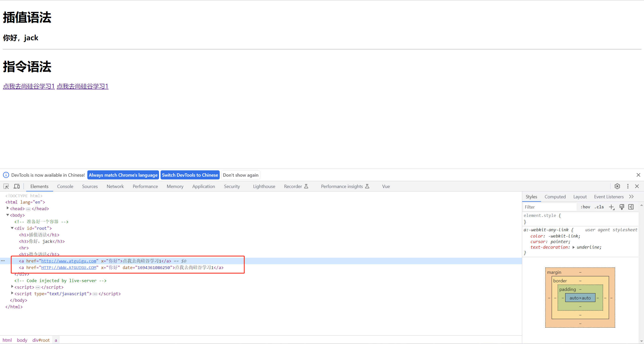
Task: Open the DevTools three-dot customize menu
Action: 628,186
